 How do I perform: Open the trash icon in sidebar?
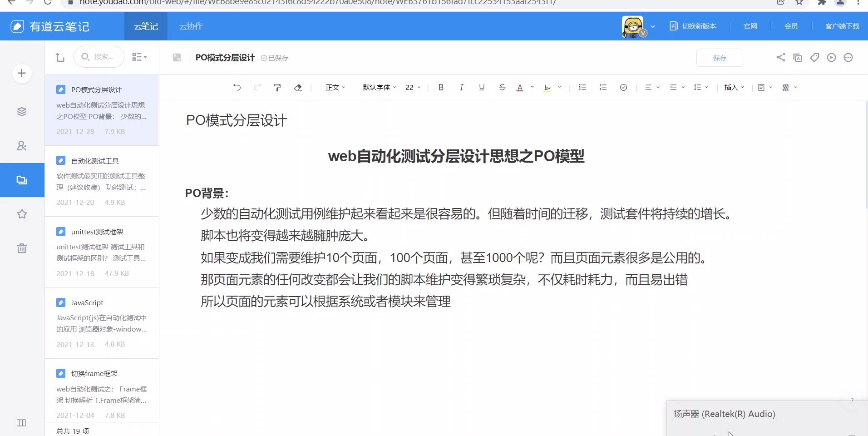21,248
